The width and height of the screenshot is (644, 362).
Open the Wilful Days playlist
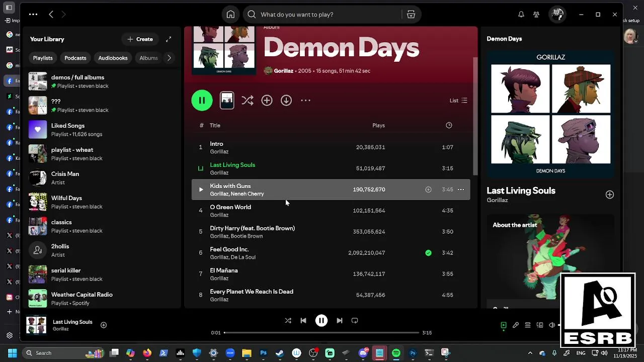(x=103, y=202)
